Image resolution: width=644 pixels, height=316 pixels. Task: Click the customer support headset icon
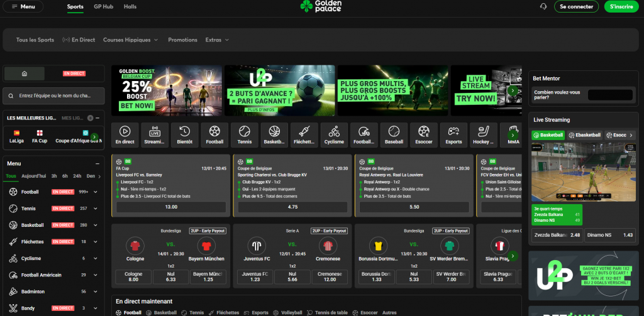click(543, 6)
